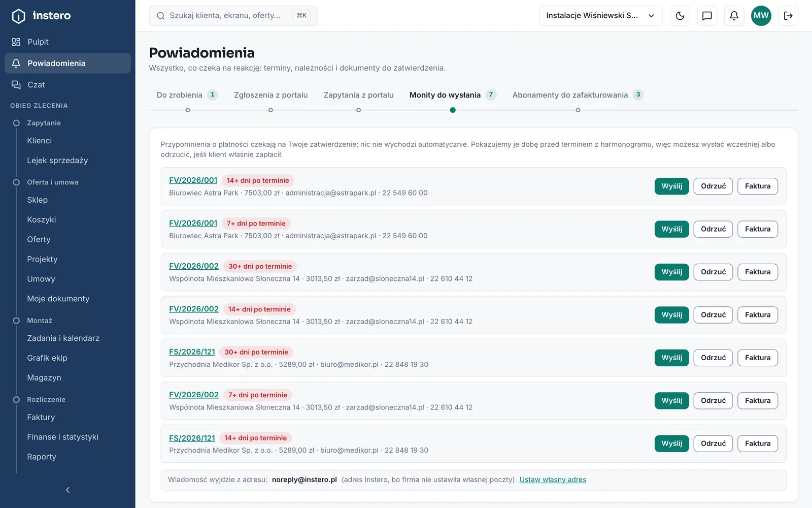
Task: Open Finanse i statystyki in sidebar
Action: point(62,437)
